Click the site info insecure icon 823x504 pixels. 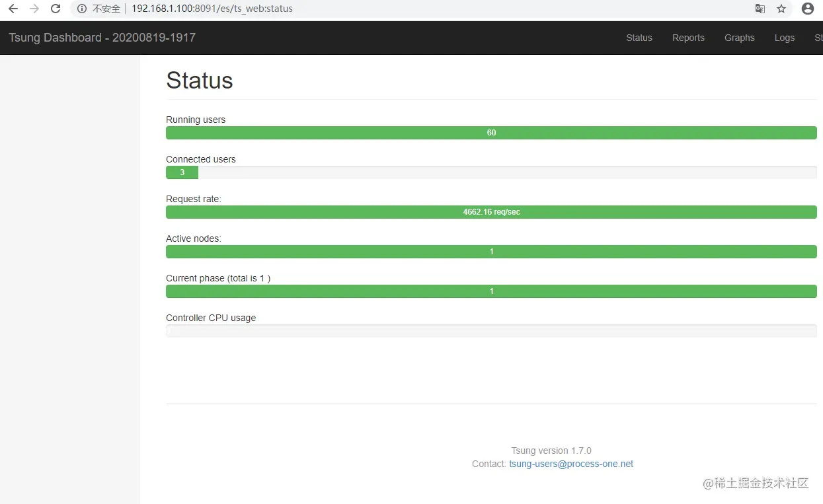82,9
